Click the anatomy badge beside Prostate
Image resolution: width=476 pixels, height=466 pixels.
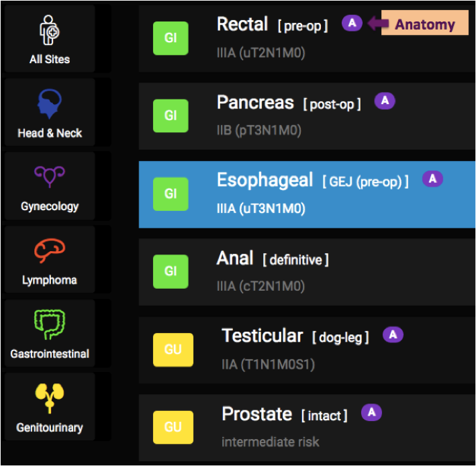371,412
